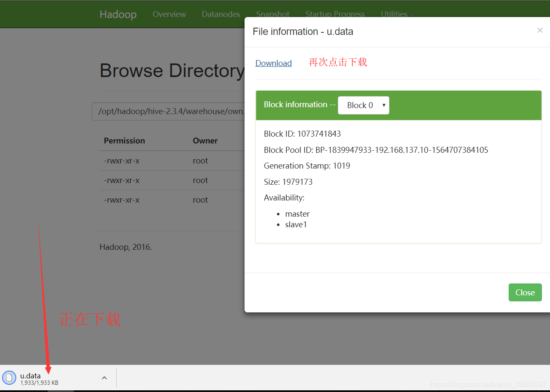This screenshot has height=392, width=550.
Task: Click the slave1 availability entry
Action: 296,224
